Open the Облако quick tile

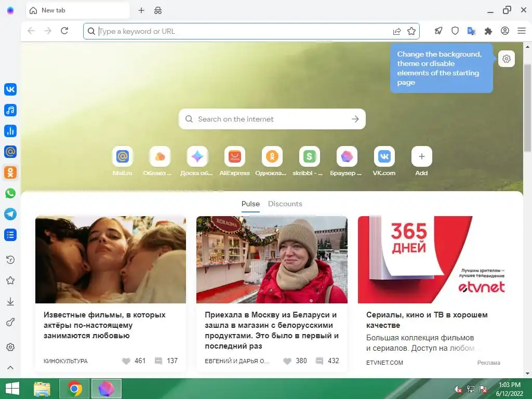160,161
